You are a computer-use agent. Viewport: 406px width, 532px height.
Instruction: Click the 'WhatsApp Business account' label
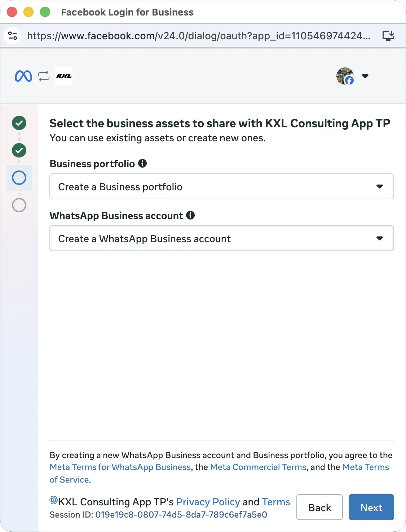coord(116,216)
